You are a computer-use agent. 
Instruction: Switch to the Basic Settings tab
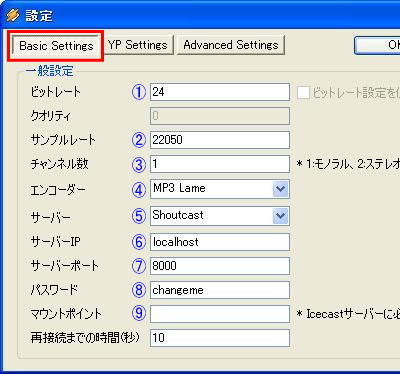point(56,46)
